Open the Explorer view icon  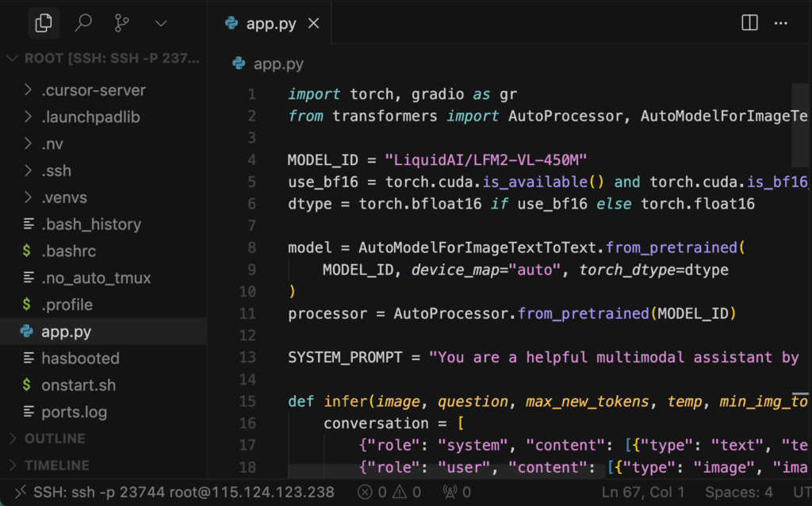point(44,23)
